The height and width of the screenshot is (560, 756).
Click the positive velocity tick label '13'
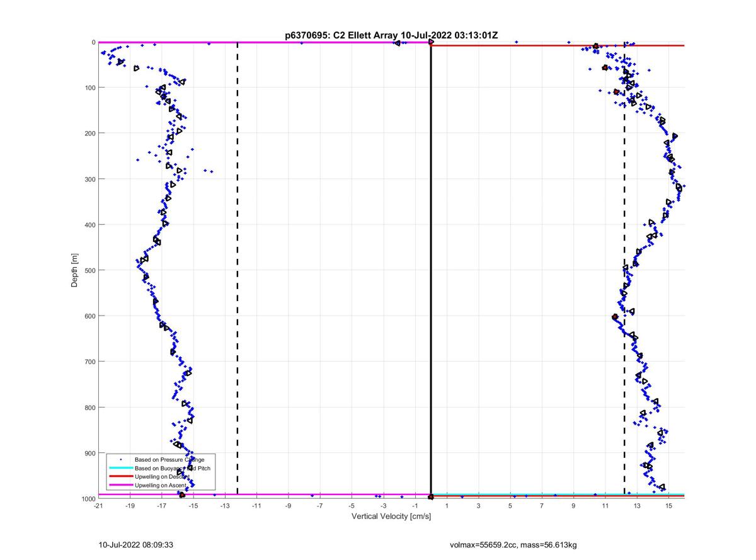pos(637,505)
